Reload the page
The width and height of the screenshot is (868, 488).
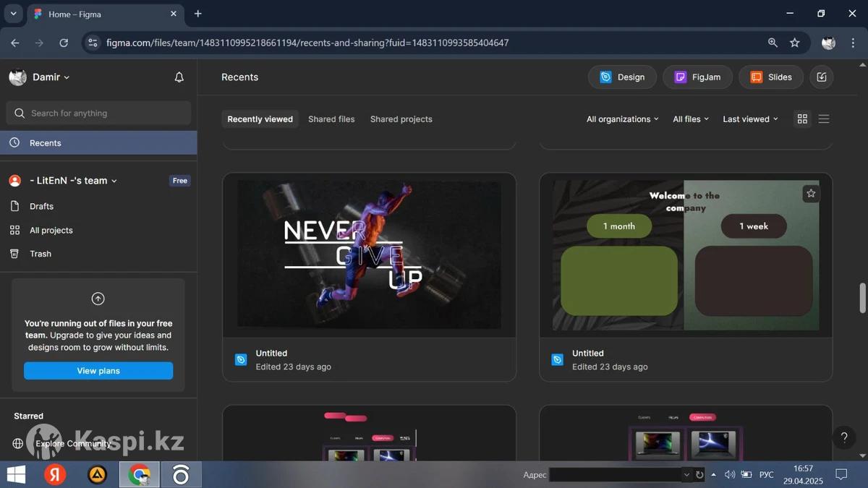[x=64, y=43]
